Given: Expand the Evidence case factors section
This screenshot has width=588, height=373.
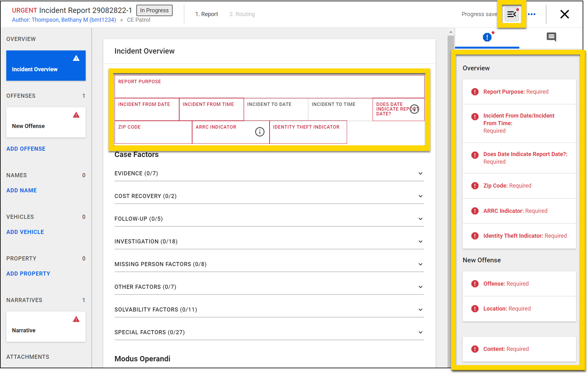Looking at the screenshot, I should 420,173.
